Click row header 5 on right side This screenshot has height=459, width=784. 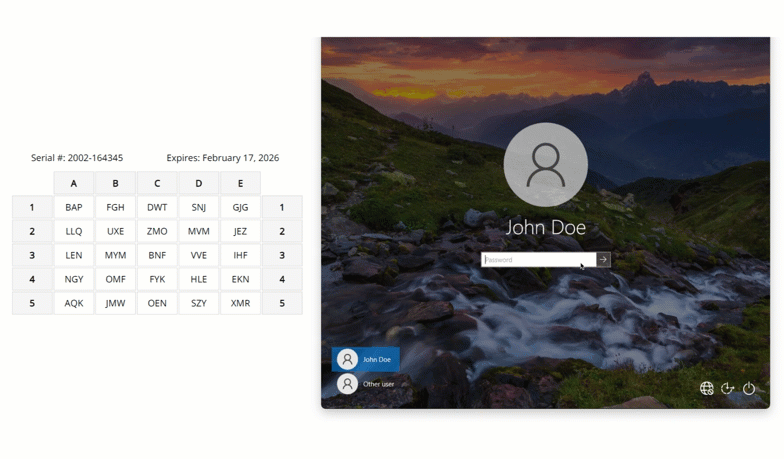click(282, 304)
